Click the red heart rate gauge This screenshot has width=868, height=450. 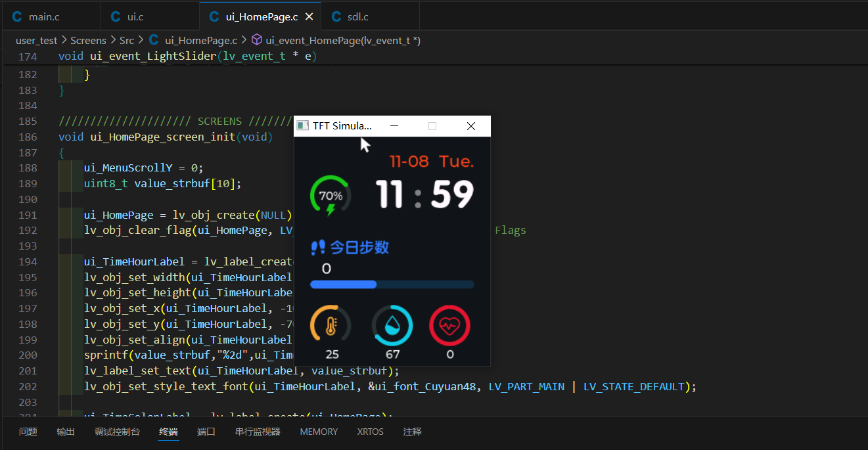click(x=450, y=325)
